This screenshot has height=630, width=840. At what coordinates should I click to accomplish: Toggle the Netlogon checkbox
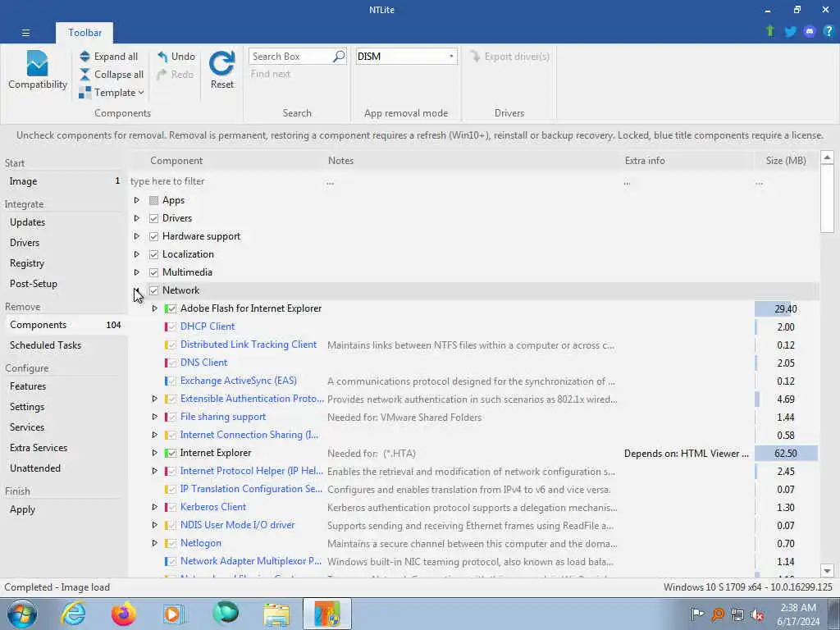(171, 543)
